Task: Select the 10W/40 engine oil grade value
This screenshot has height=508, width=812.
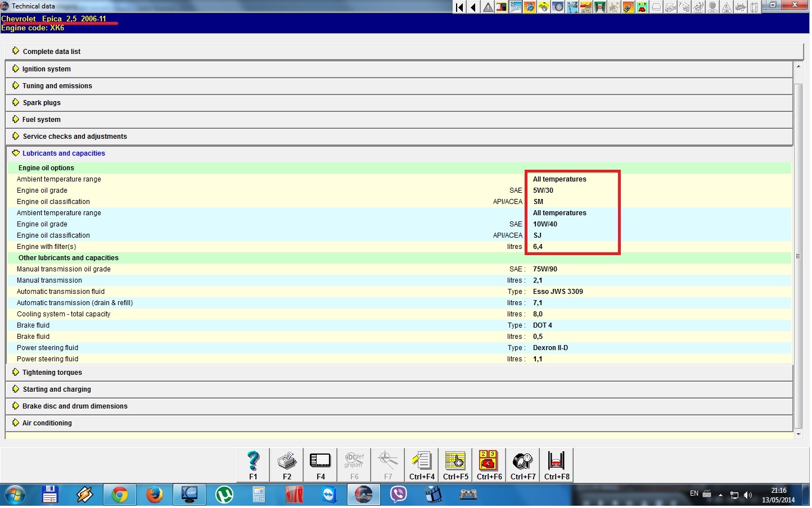Action: 545,224
